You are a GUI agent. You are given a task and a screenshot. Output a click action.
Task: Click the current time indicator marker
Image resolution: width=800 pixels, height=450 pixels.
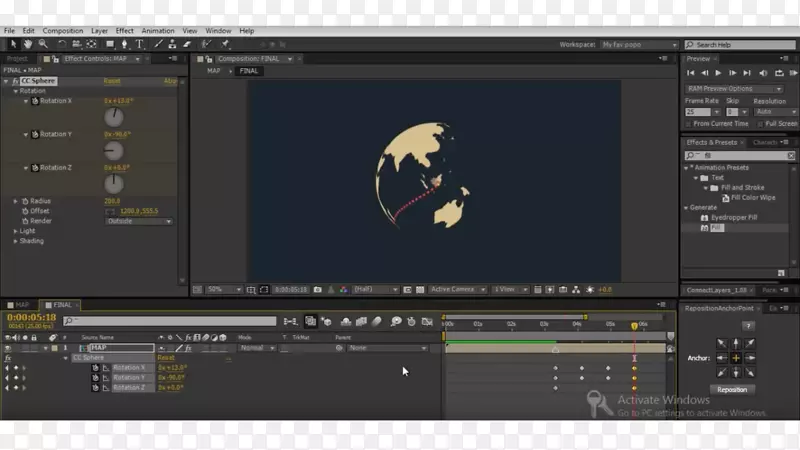pyautogui.click(x=634, y=326)
